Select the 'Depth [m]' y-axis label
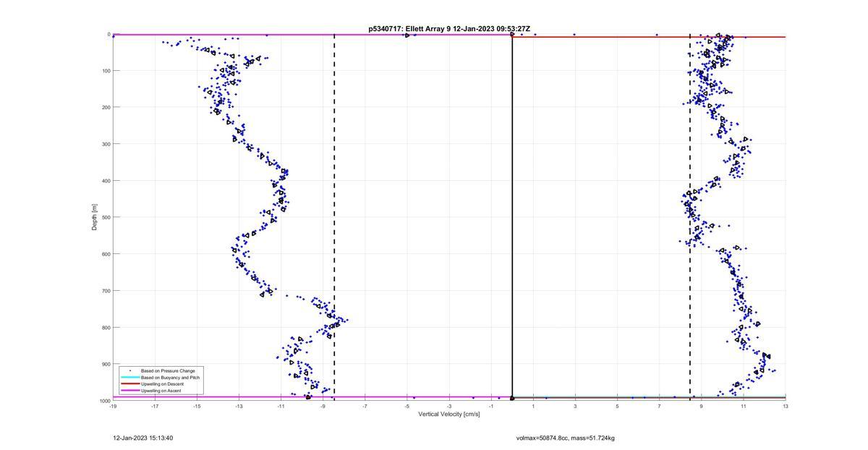The width and height of the screenshot is (868, 450). tap(95, 217)
